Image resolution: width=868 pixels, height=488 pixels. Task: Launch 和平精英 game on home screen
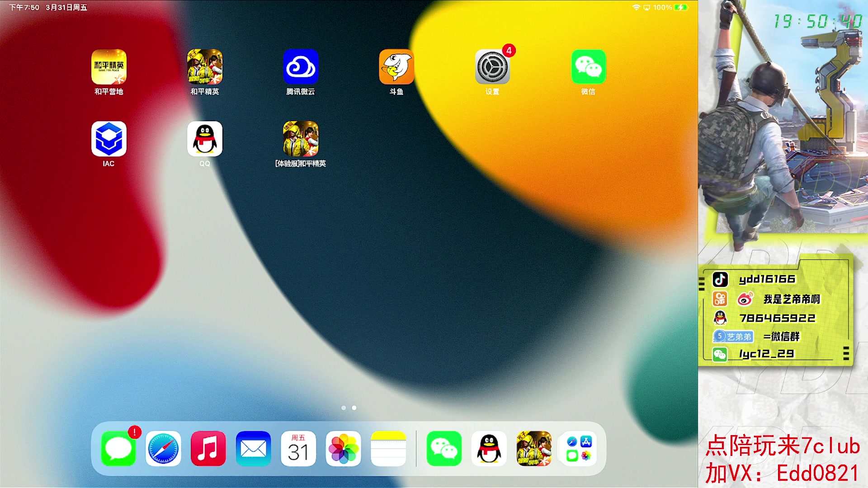click(x=205, y=67)
